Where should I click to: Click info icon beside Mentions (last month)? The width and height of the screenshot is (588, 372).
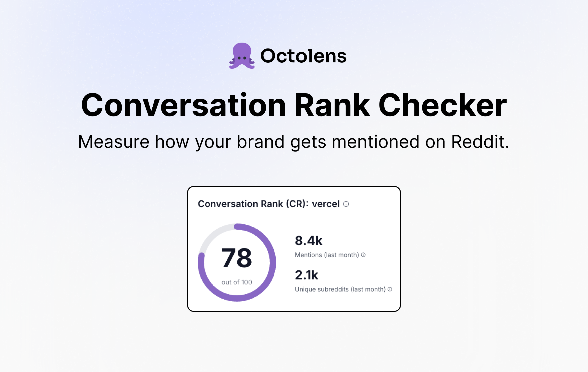click(x=363, y=255)
